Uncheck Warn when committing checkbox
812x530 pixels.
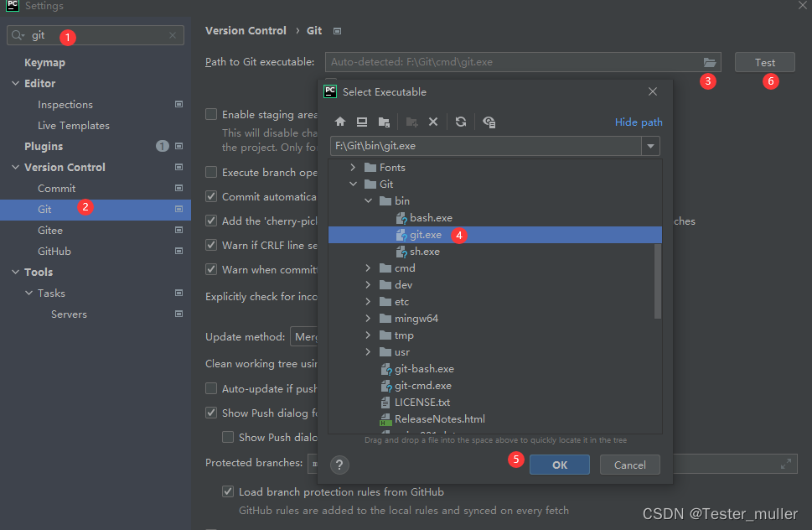click(211, 269)
